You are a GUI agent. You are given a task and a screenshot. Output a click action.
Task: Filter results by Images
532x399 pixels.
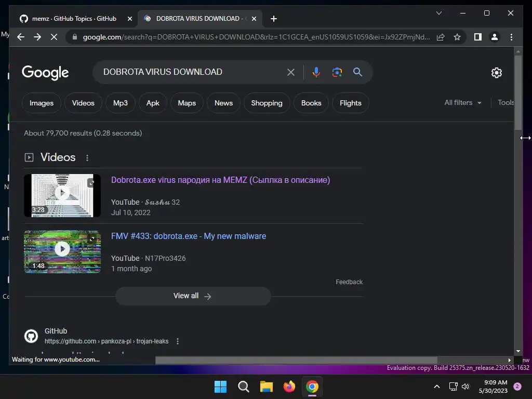pos(42,103)
